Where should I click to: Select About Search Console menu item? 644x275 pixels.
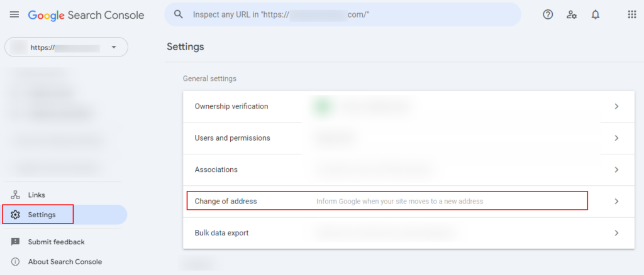pyautogui.click(x=65, y=262)
